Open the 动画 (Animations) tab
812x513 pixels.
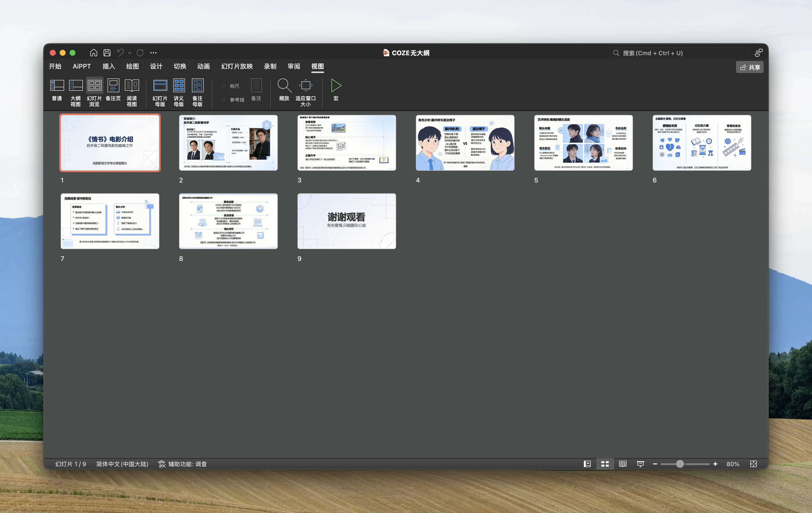pyautogui.click(x=204, y=66)
